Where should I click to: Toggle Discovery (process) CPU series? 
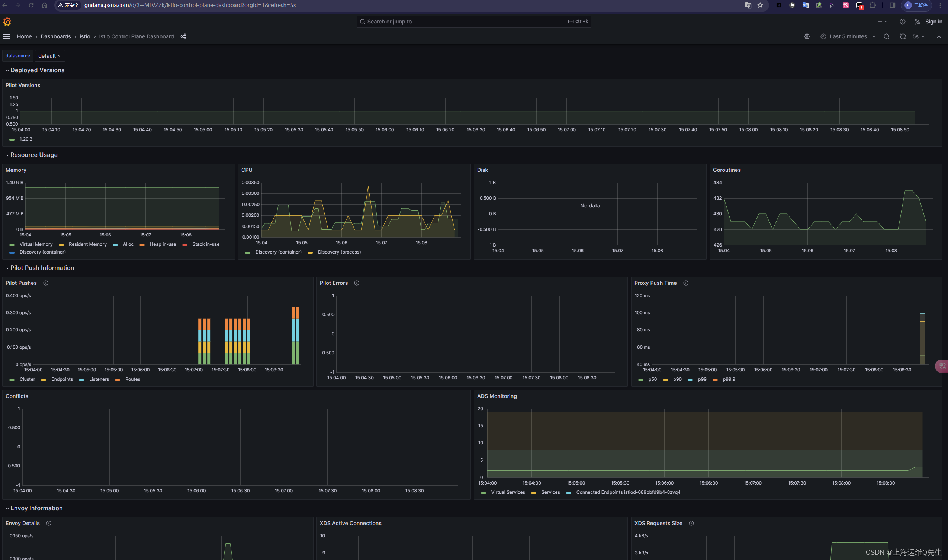(x=339, y=252)
